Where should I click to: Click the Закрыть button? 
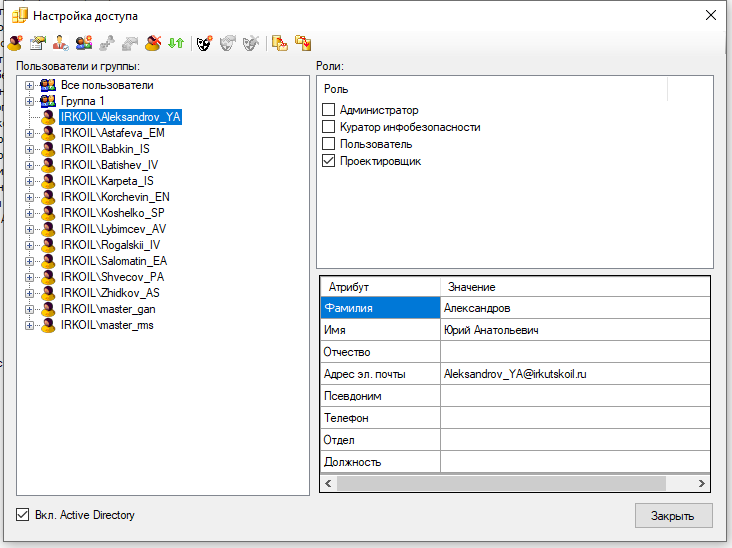pyautogui.click(x=673, y=515)
